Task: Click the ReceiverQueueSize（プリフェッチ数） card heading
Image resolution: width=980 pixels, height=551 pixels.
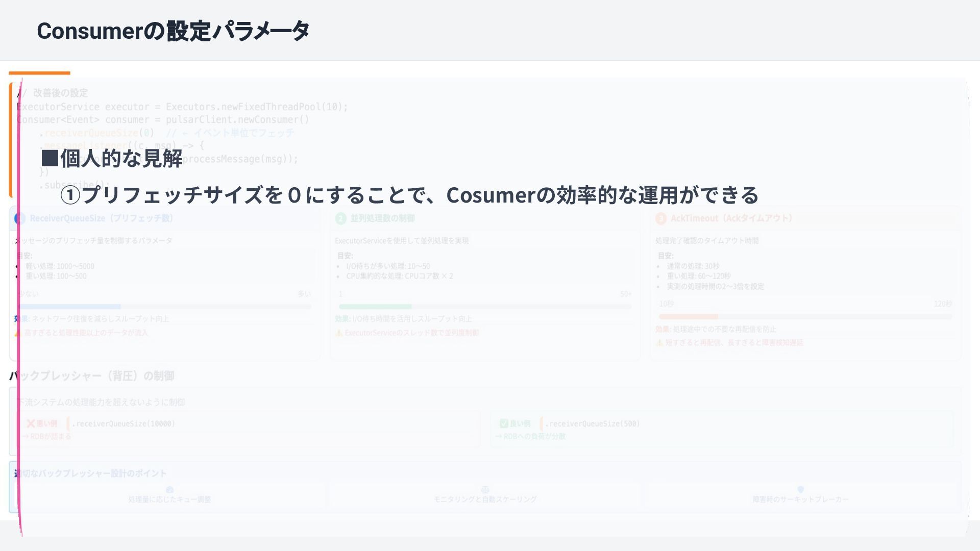Action: coord(102,218)
